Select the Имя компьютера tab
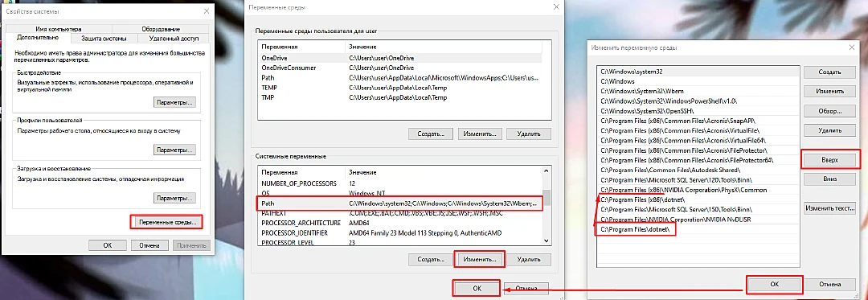Image resolution: width=868 pixels, height=300 pixels. coord(59,29)
